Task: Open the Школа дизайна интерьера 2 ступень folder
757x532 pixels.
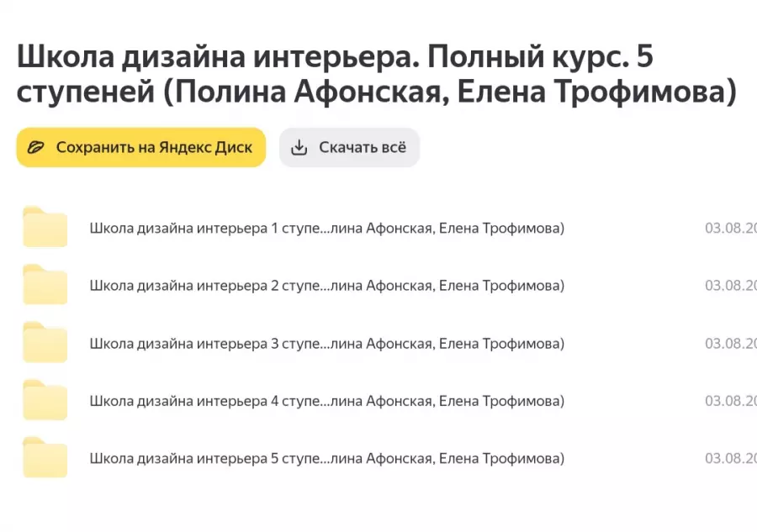Action: pyautogui.click(x=326, y=285)
